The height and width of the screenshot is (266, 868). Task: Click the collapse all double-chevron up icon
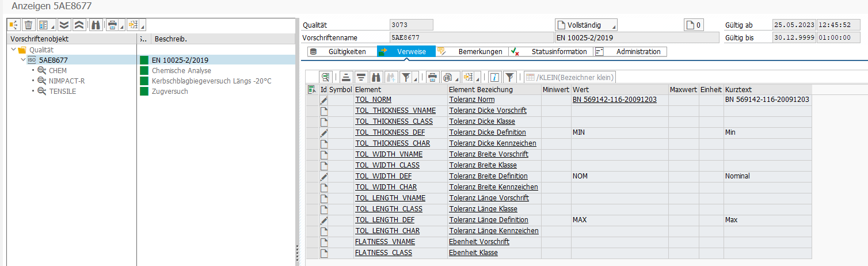coord(79,25)
